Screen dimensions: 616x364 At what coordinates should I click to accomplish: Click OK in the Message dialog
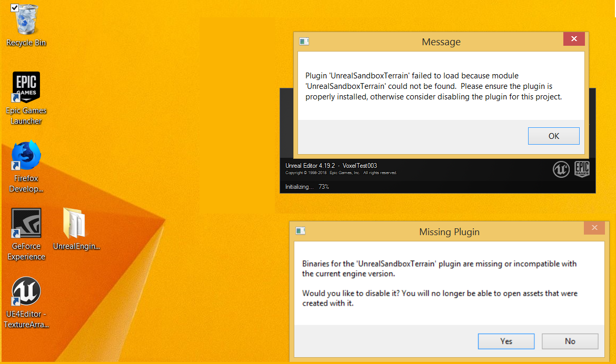coord(553,136)
